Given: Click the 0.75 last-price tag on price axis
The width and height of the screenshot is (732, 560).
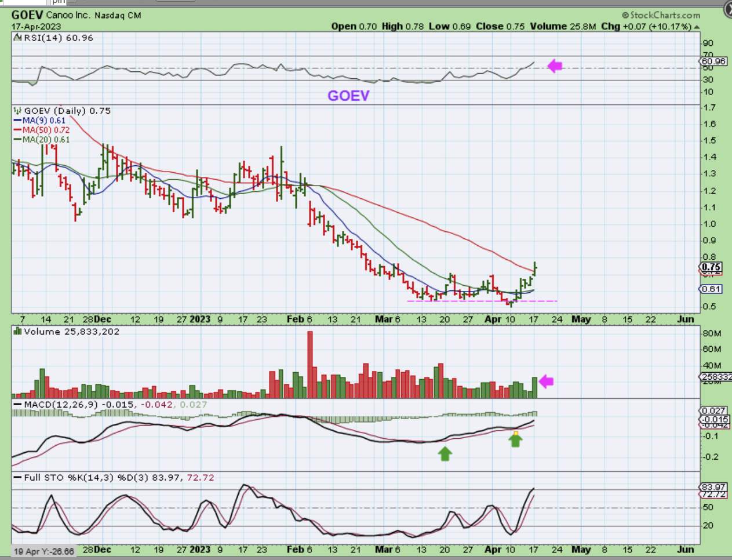Looking at the screenshot, I should [x=711, y=267].
